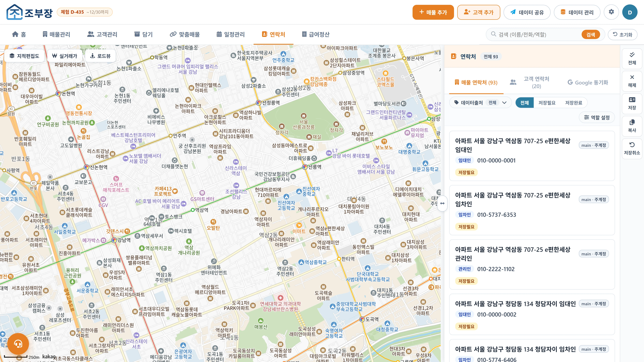Select the 전체 filter segment
This screenshot has height=362, width=644.
524,103
